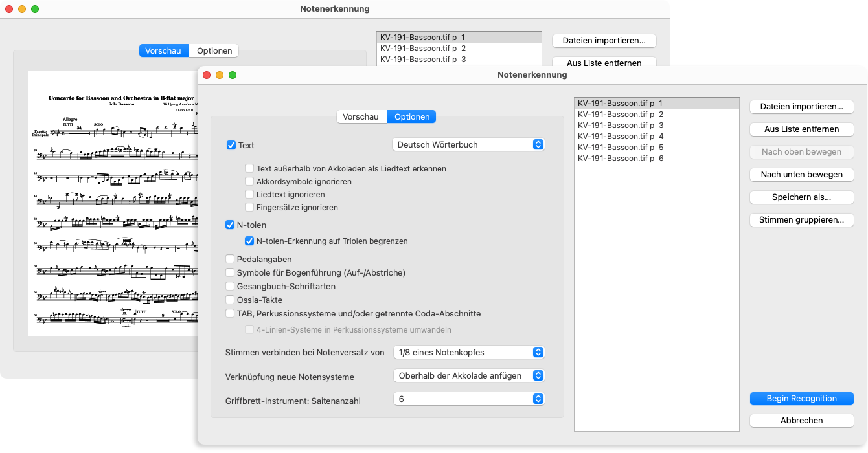Open the Deutsch Wörterbuch dropdown
The width and height of the screenshot is (868, 453).
click(x=468, y=145)
